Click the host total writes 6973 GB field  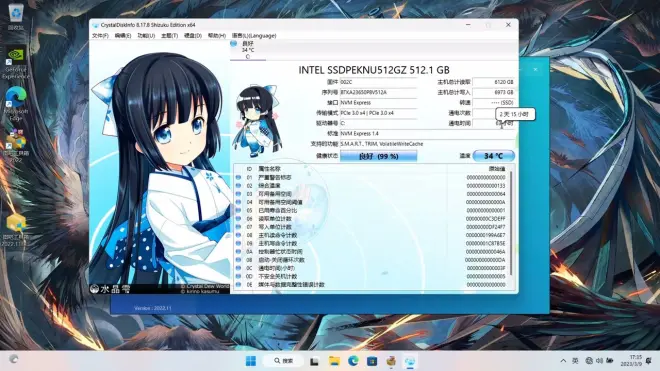pyautogui.click(x=493, y=92)
